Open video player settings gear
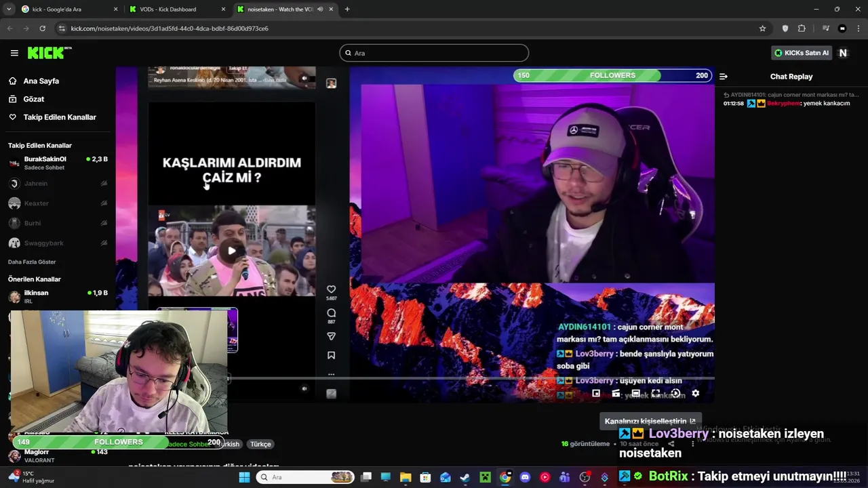This screenshot has width=868, height=488. [x=695, y=393]
